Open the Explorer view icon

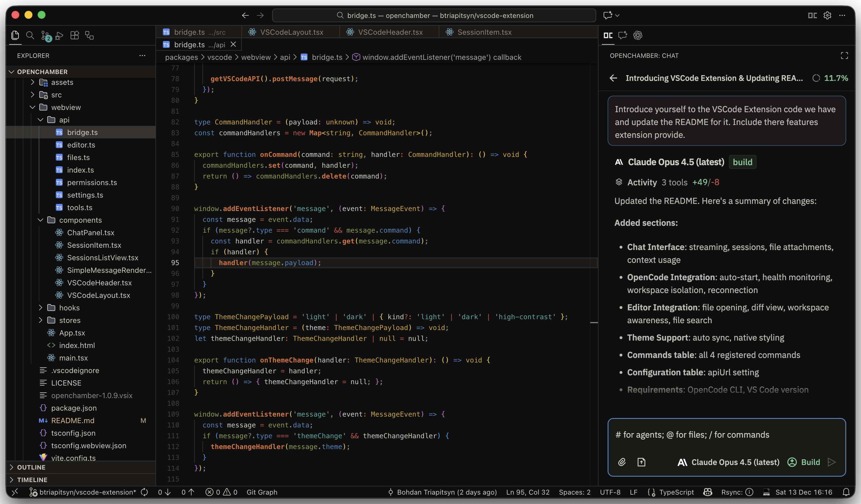click(x=15, y=35)
